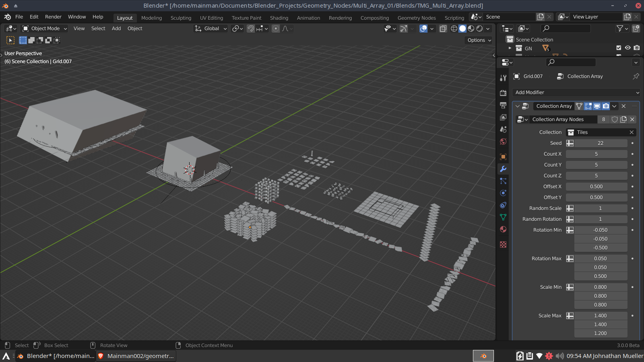Click the Proportional Editing icon
The image size is (644, 362).
(x=276, y=29)
